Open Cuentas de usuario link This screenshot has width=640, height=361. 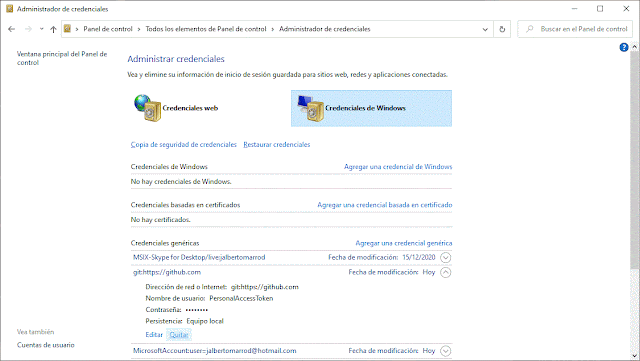click(46, 345)
